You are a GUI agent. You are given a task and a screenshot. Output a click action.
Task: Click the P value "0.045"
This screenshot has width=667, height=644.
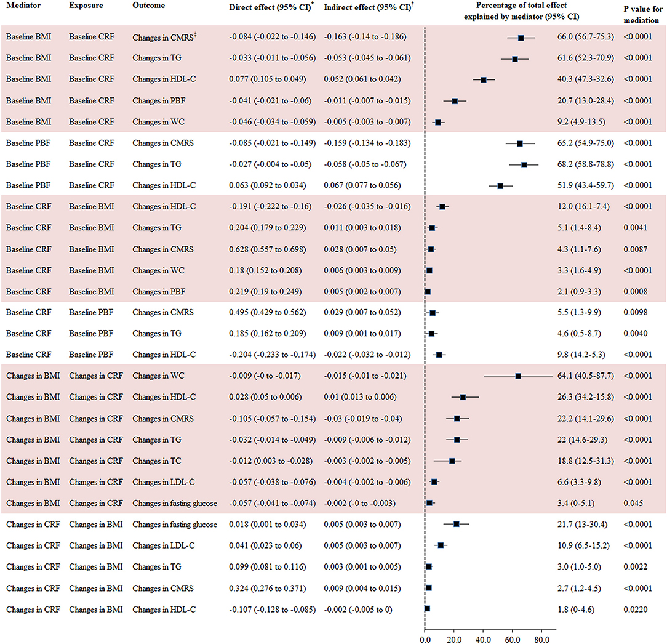coord(633,504)
